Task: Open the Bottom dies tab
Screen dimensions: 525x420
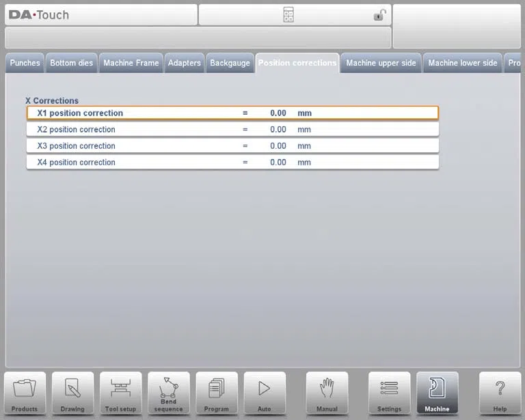Action: (71, 63)
